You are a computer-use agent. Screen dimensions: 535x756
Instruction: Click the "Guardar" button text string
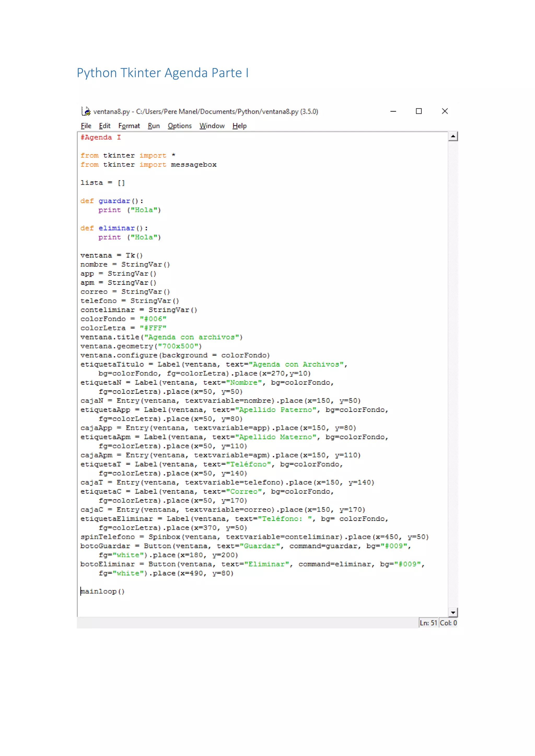pyautogui.click(x=260, y=546)
